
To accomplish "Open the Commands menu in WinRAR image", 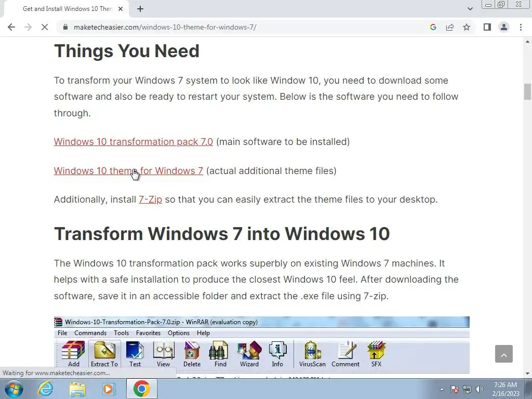I will coord(90,333).
